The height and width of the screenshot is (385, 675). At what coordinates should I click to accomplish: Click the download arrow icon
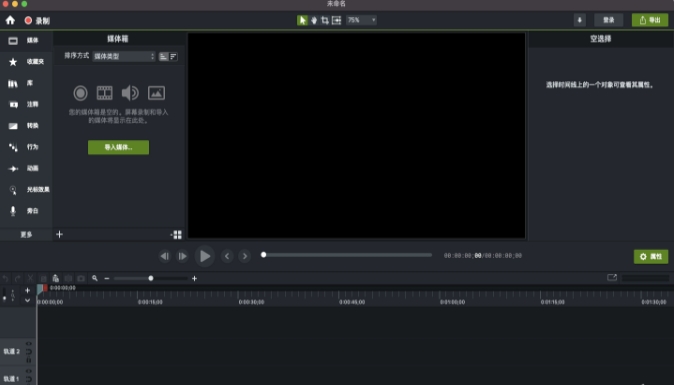coord(579,20)
